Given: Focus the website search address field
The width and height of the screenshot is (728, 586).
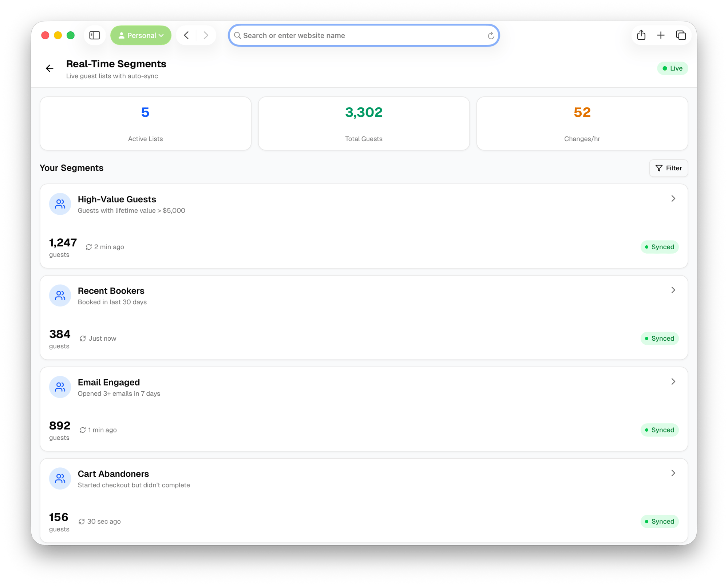Looking at the screenshot, I should pos(360,36).
